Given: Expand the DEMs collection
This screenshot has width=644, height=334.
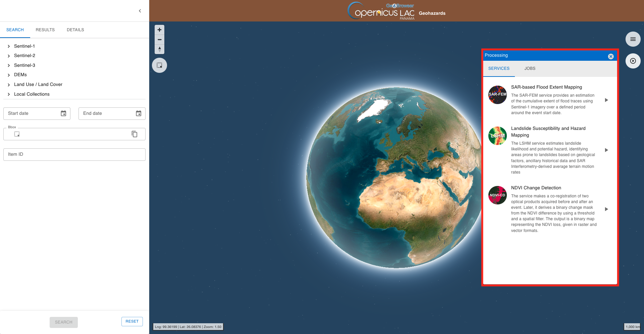Looking at the screenshot, I should pos(9,75).
